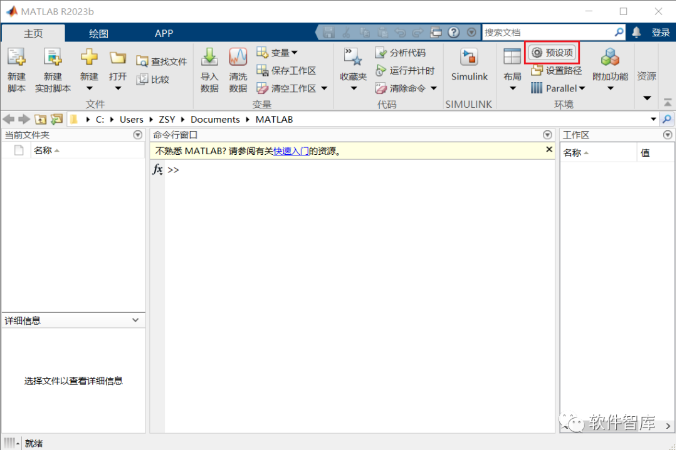The image size is (676, 450).
Task: Click browse for folder icon
Action: click(x=56, y=119)
